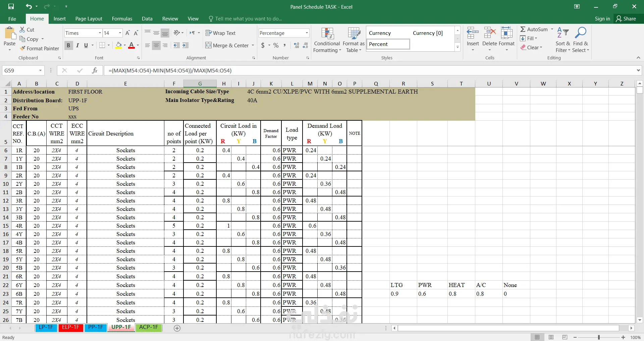Viewport: 644px width, 341px height.
Task: Add a new sheet with the plus icon
Action: click(177, 328)
